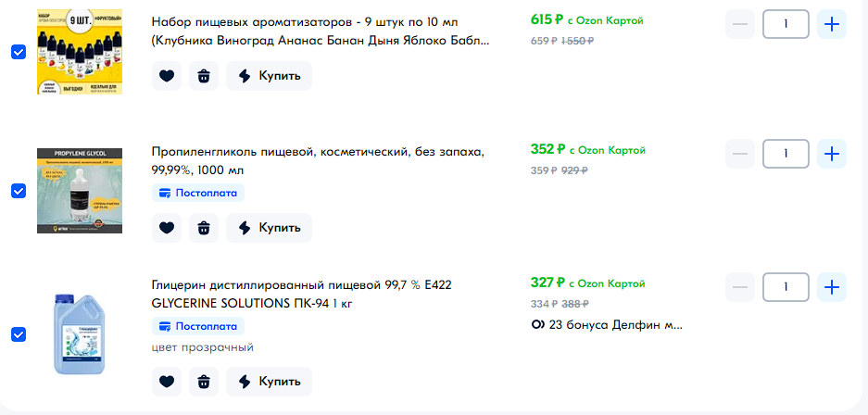Decrease glycerin quantity with minus button
The height and width of the screenshot is (415, 868).
(740, 287)
